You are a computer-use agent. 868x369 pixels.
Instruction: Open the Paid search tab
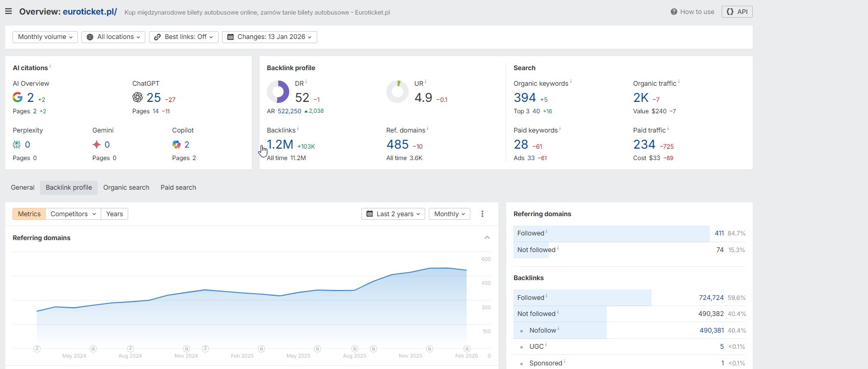(x=178, y=188)
